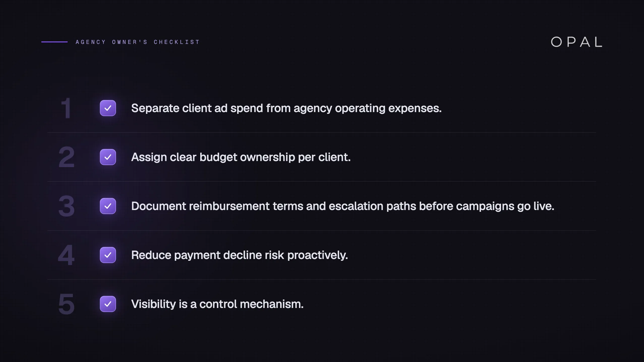Select the Agency Owner's Checklist heading

[137, 42]
